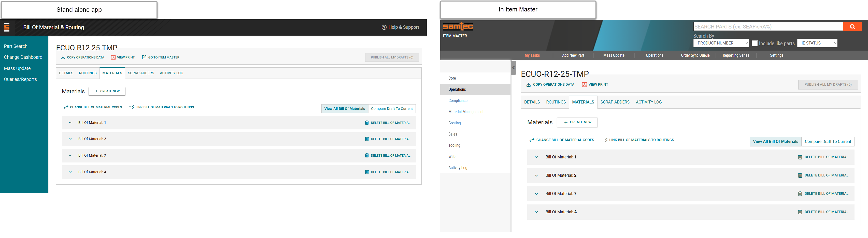Click the Samtec logo in Item Master header
This screenshot has height=238, width=868.
click(x=458, y=27)
